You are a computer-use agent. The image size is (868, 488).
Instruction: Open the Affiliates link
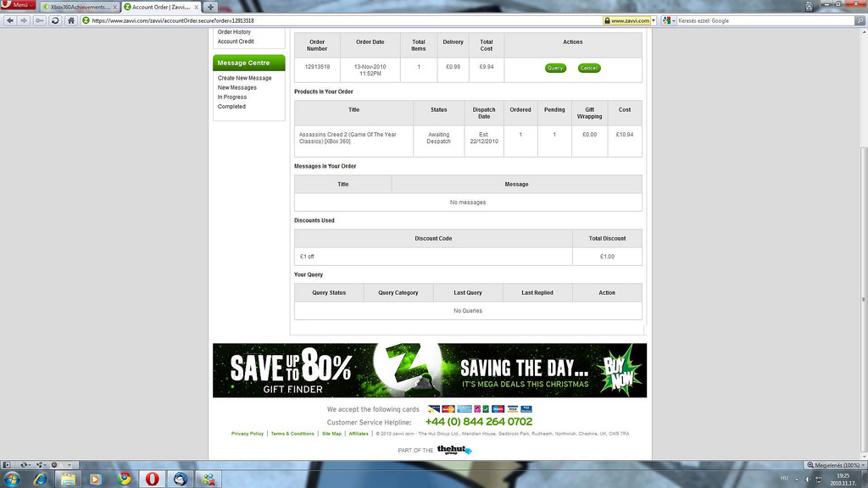tap(359, 434)
